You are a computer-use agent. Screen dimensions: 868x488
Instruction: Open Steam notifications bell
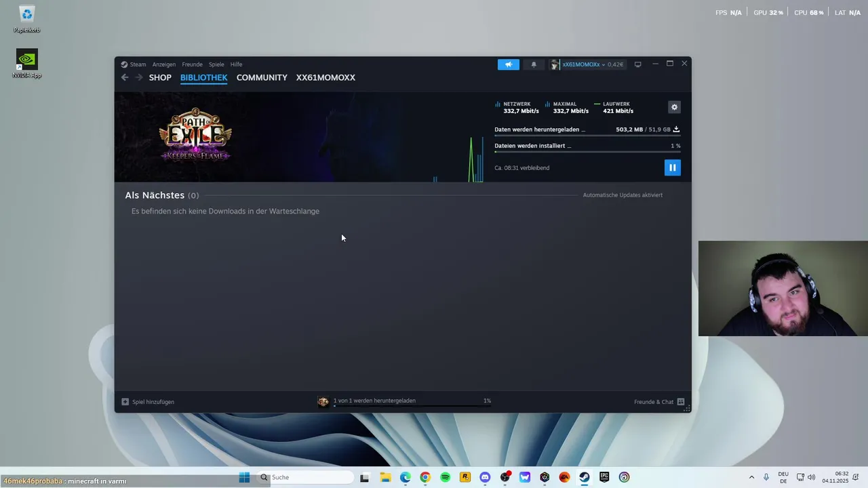[534, 64]
